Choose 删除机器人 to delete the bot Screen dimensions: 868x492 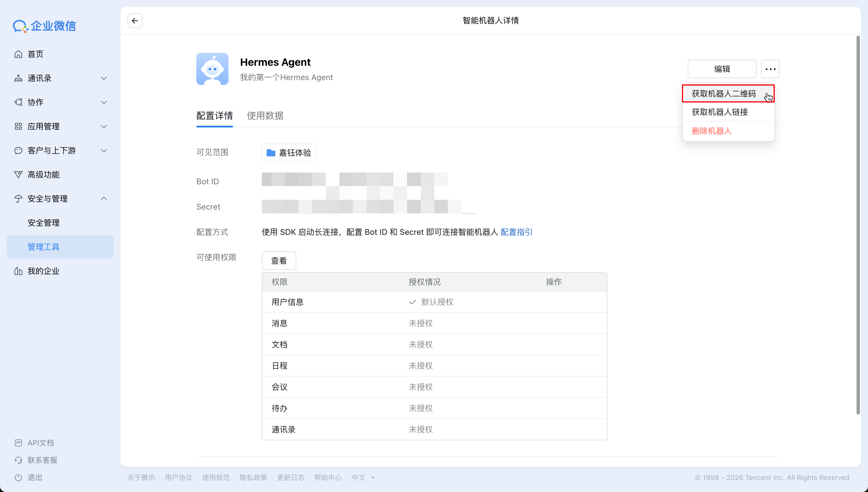tap(712, 131)
